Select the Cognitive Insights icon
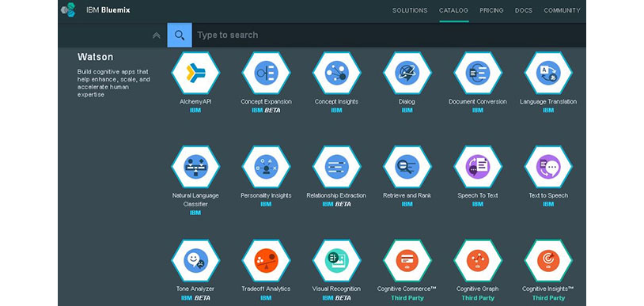This screenshot has height=306, width=644. coord(548,261)
